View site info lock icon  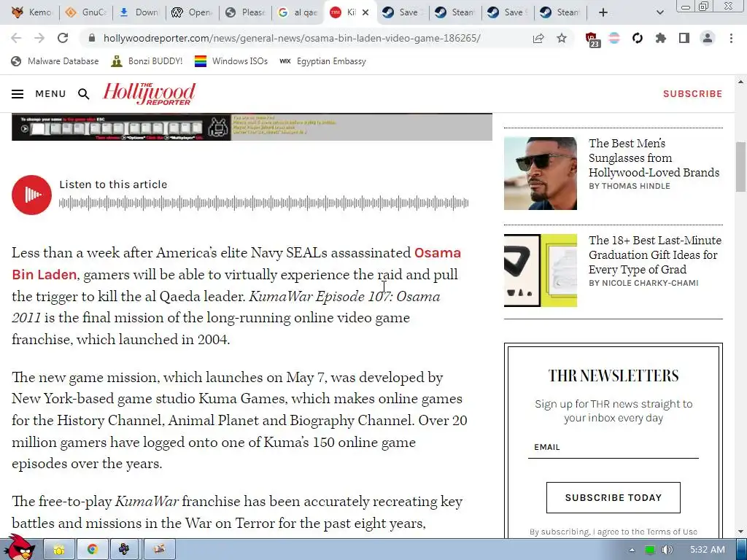click(92, 38)
